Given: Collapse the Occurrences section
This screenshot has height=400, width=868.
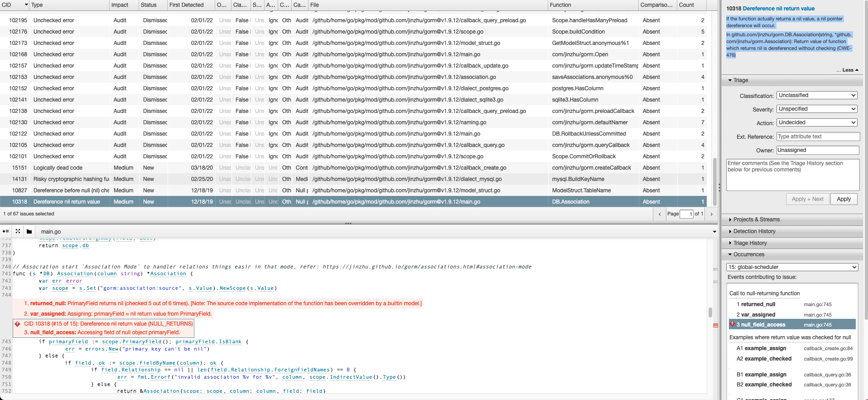Looking at the screenshot, I should (x=792, y=254).
